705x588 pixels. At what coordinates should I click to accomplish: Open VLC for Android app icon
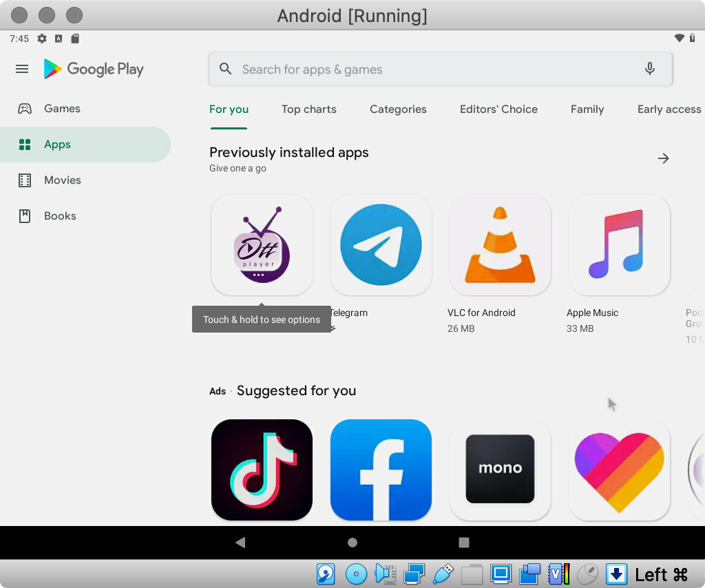[500, 244]
